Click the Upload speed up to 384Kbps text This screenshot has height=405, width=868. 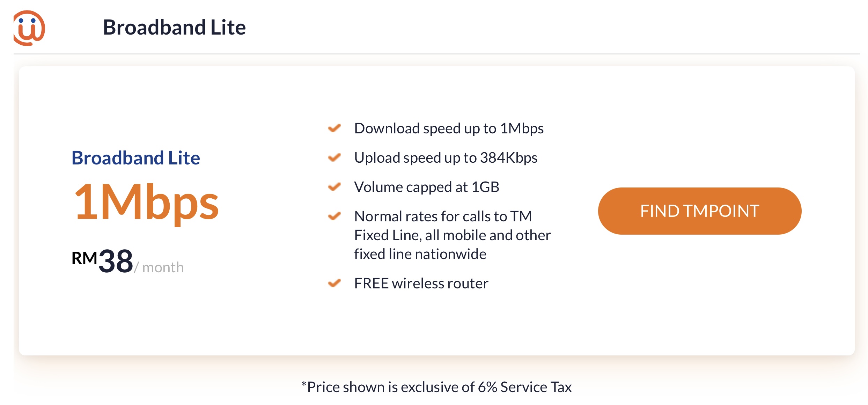[446, 158]
